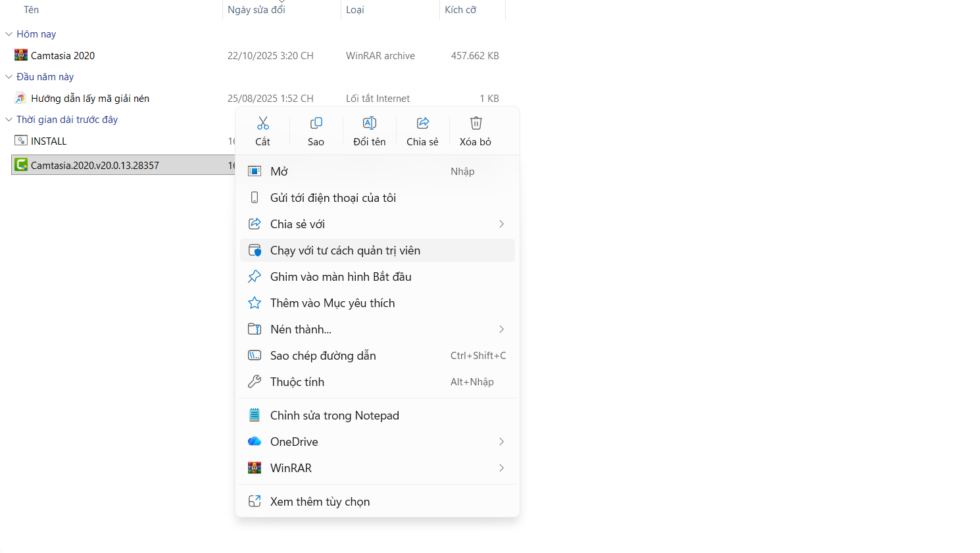Viewport: 980px width, 553px height.
Task: Choose Chạy với tư cách quản trị viên
Action: [x=345, y=251]
